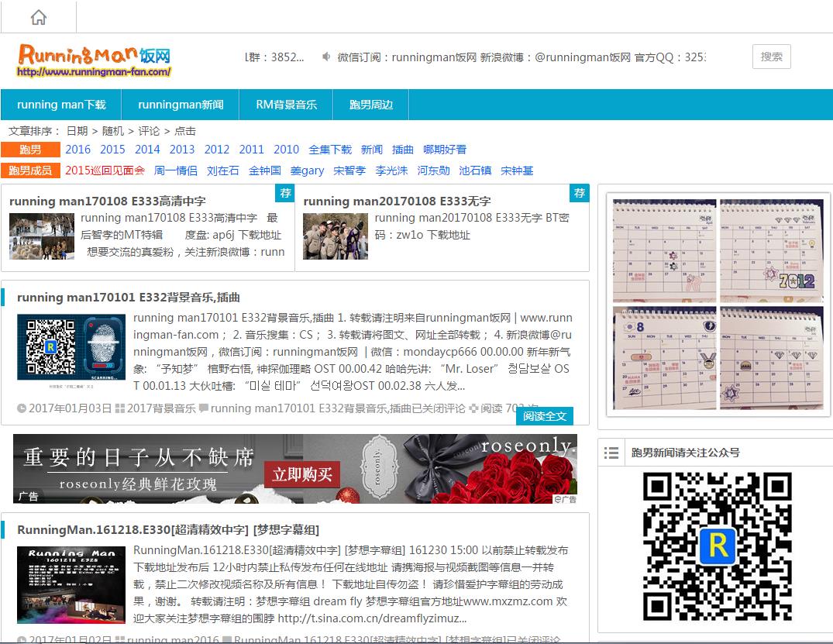This screenshot has width=833, height=644.
Task: Open the 2017背景音乐 category link
Action: 161,408
